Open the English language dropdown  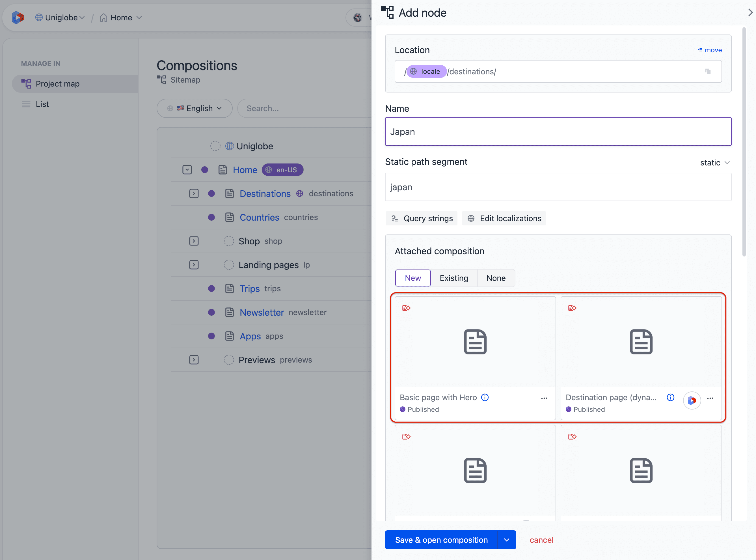[x=195, y=109]
